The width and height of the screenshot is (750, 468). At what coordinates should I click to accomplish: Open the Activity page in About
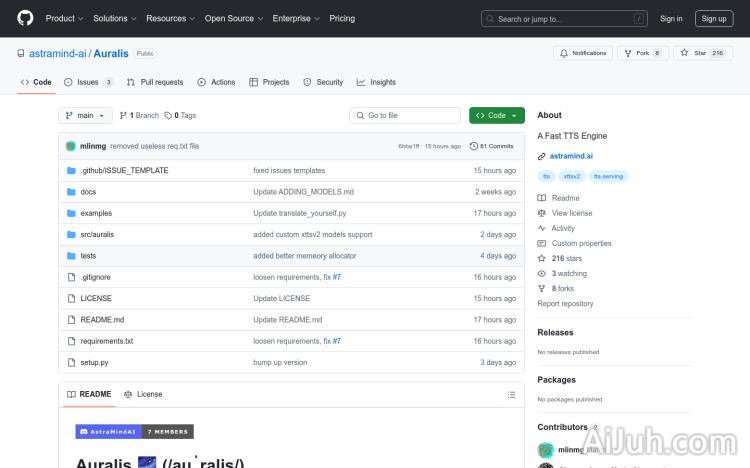(x=563, y=228)
